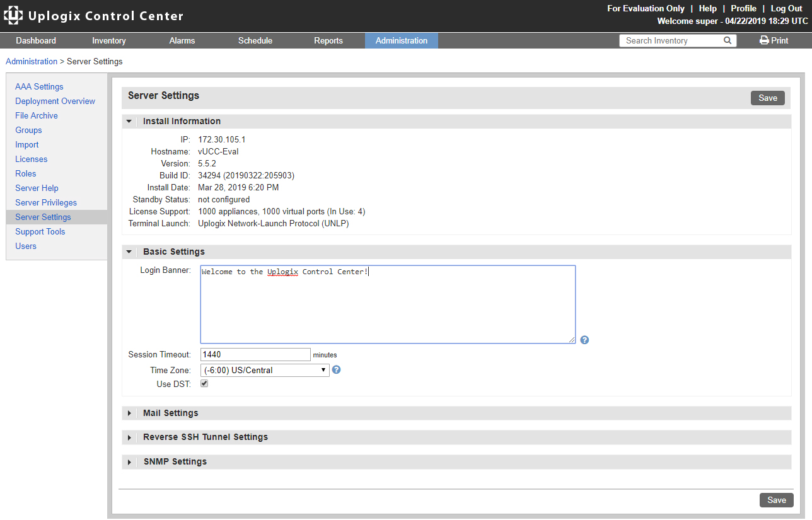
Task: Open Licenses in sidebar
Action: 32,159
